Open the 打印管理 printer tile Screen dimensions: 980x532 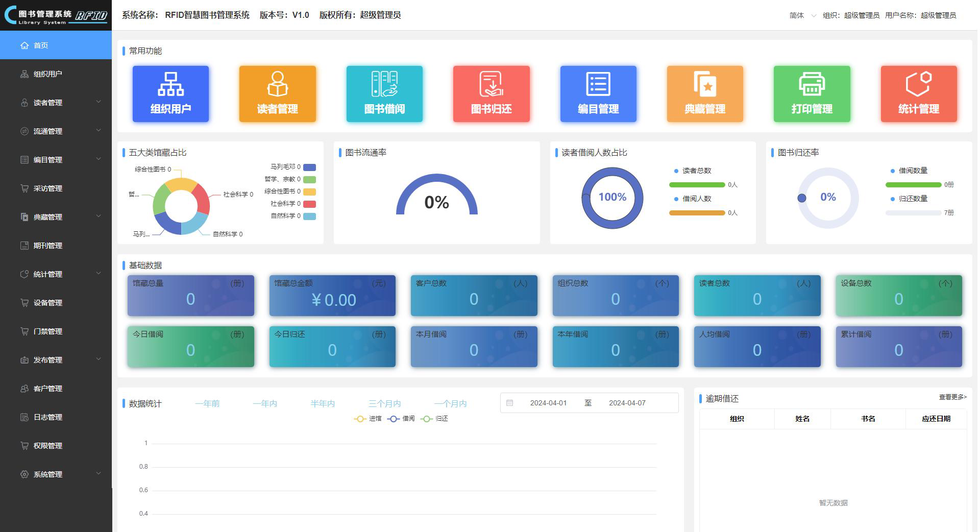812,94
